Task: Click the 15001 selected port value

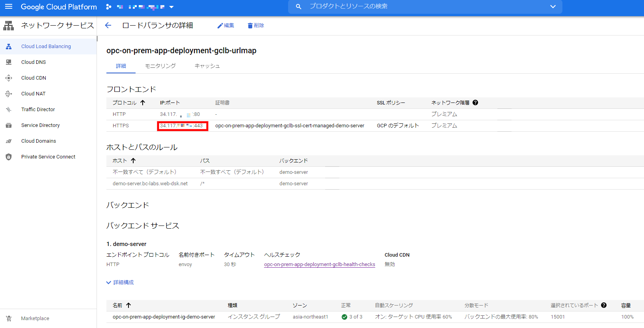Action: pos(558,317)
